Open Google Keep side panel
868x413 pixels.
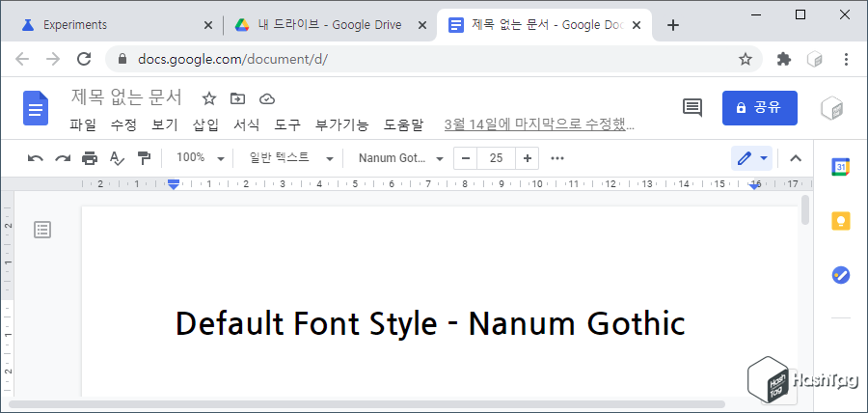840,220
